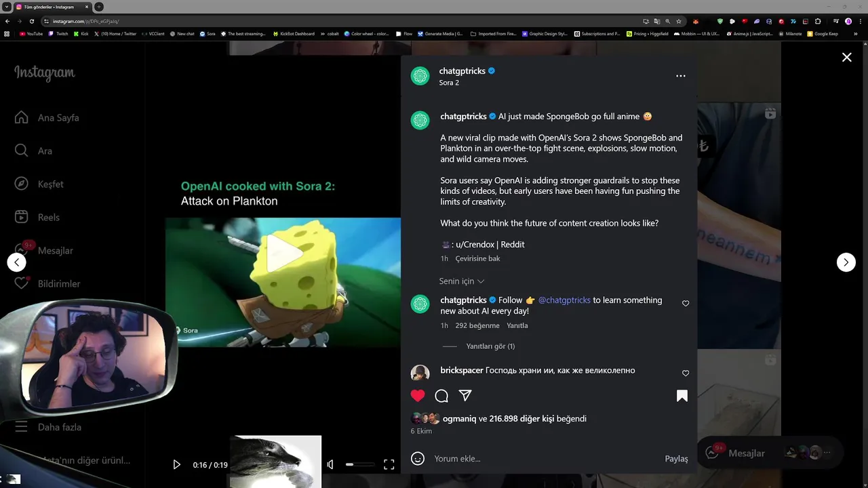Mute the video with speaker icon

330,464
